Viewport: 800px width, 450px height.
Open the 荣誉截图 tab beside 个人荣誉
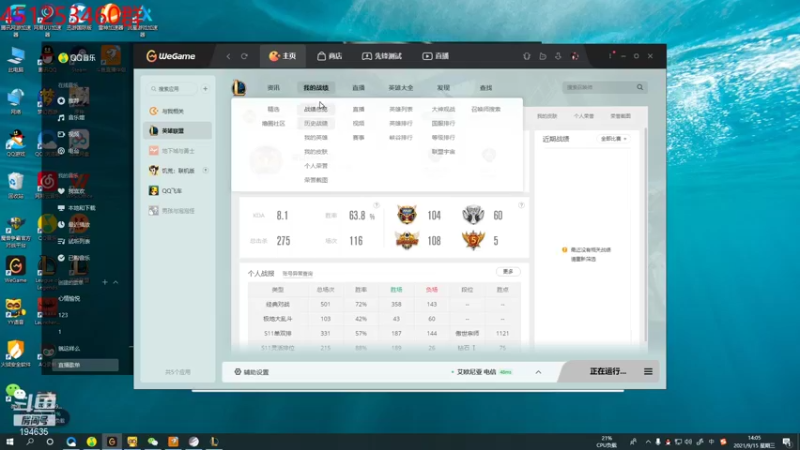click(x=620, y=116)
